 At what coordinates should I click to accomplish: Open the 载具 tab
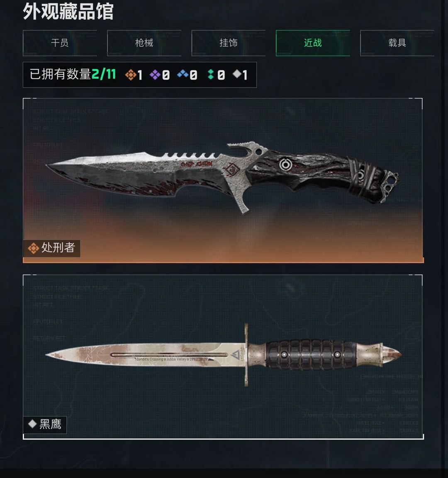(x=397, y=43)
